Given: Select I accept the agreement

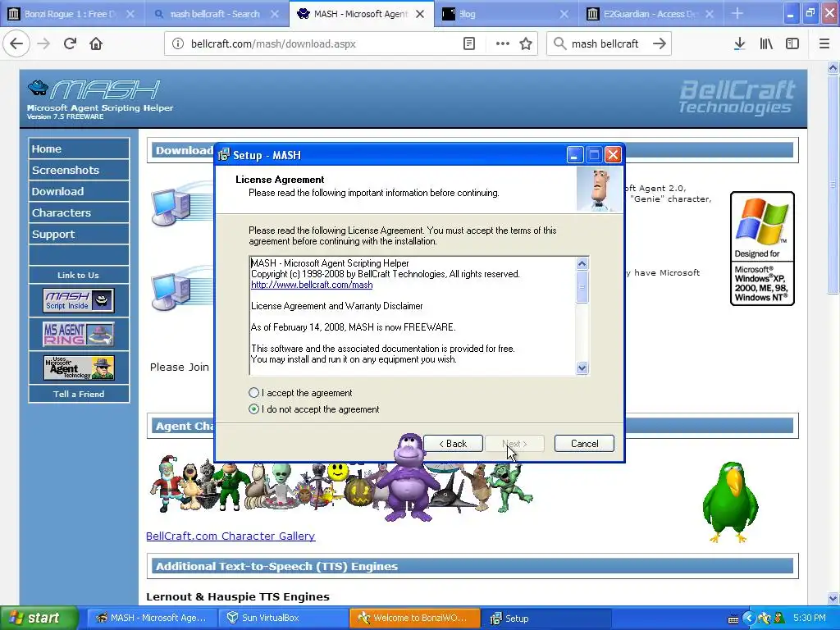Looking at the screenshot, I should [254, 393].
